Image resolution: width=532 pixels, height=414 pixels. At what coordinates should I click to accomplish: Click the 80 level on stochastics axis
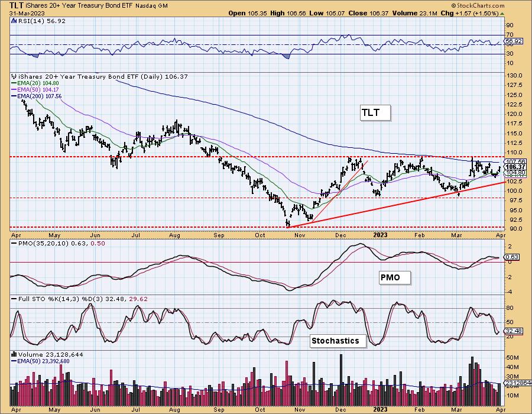(510, 308)
